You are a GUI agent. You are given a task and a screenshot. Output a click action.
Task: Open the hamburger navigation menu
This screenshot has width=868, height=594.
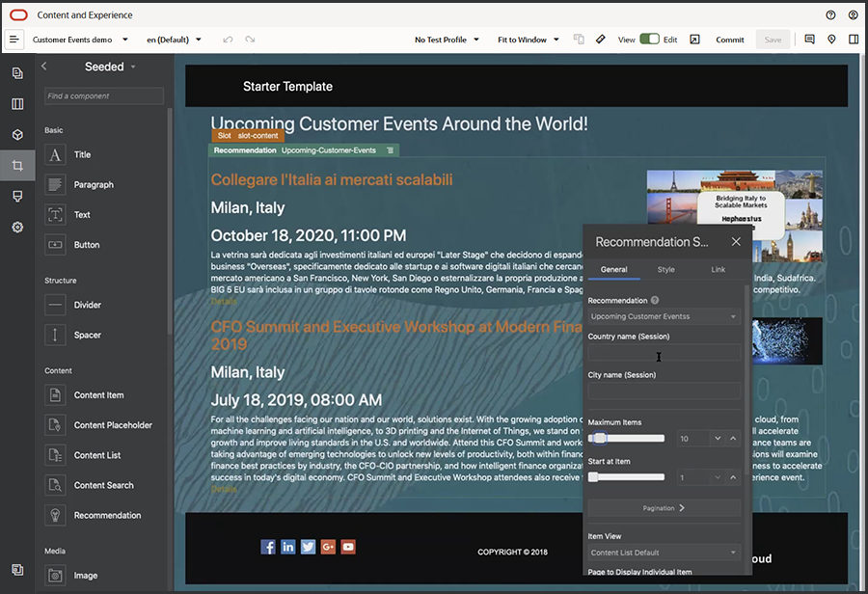pos(14,40)
